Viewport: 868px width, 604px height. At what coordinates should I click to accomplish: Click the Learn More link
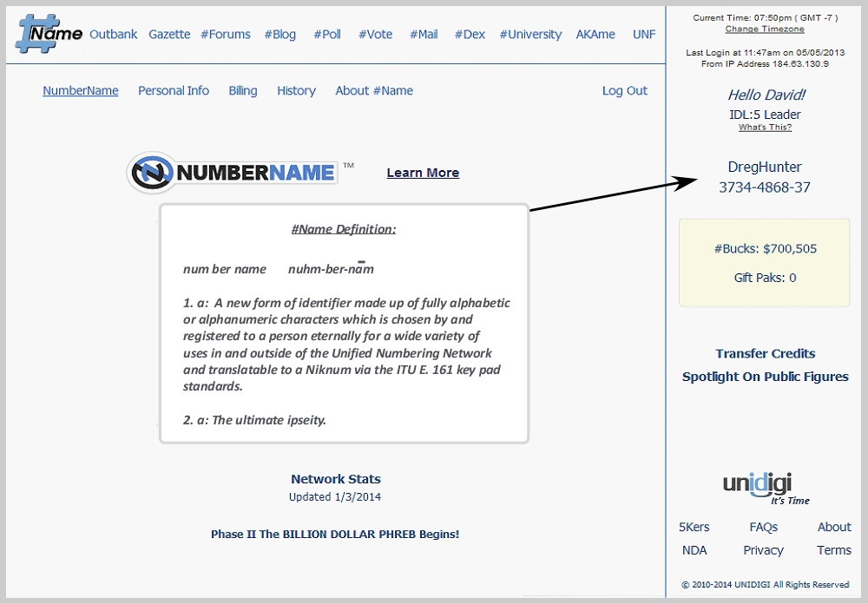(x=423, y=173)
